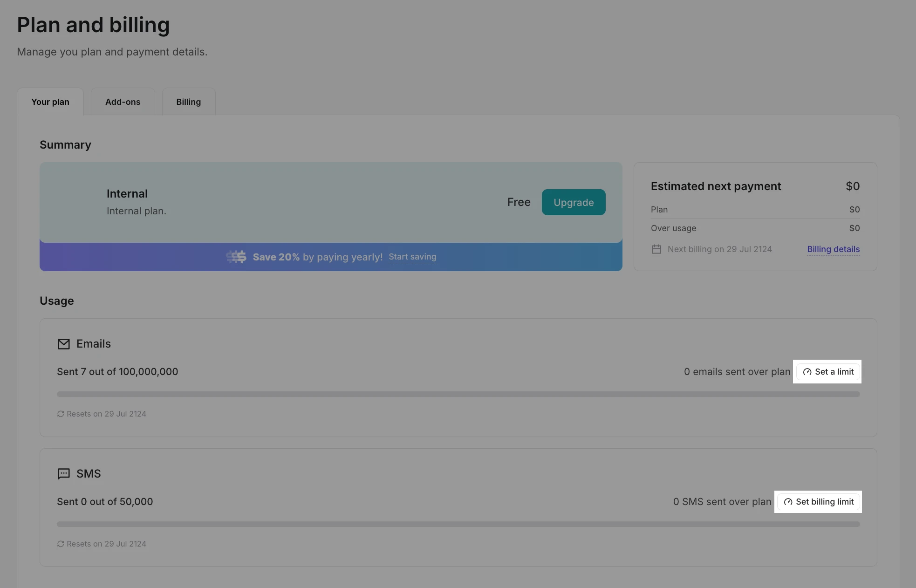This screenshot has height=588, width=916.
Task: Click the SMS chat bubble icon
Action: pos(63,474)
